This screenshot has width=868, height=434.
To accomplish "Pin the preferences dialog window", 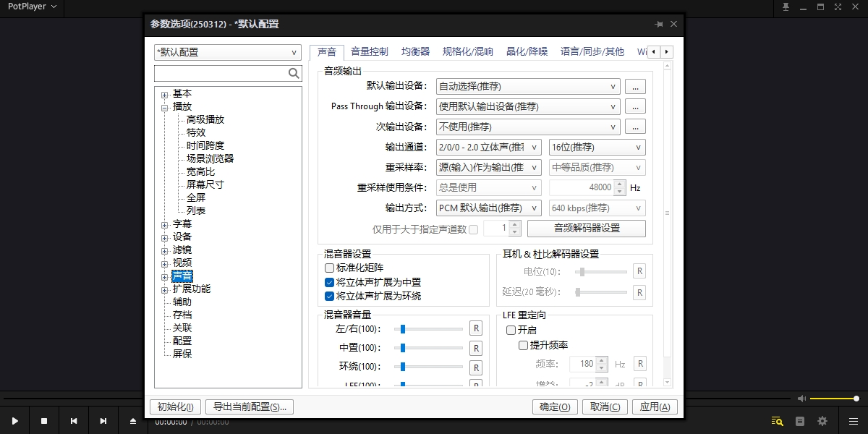I will 658,24.
